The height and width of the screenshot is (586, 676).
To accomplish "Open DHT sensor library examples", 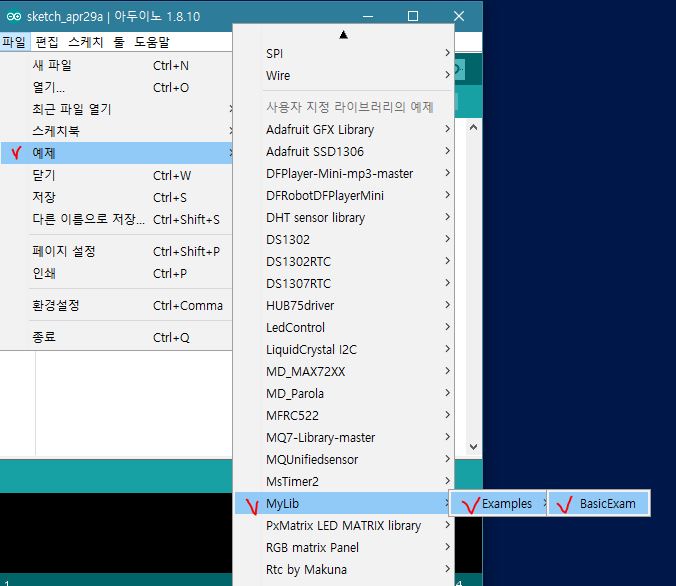I will (344, 217).
